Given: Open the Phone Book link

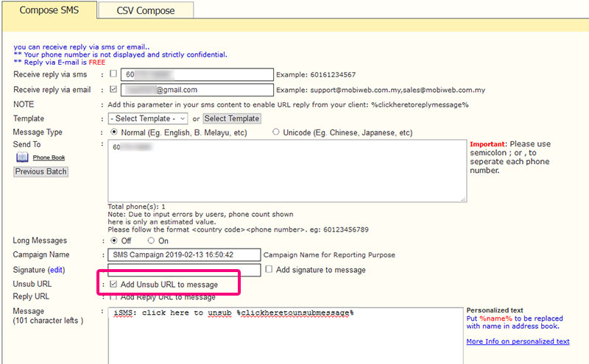Looking at the screenshot, I should click(x=49, y=158).
